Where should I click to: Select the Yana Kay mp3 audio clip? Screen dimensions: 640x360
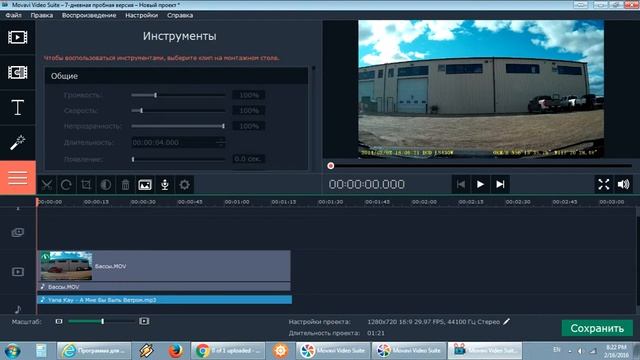pos(164,300)
